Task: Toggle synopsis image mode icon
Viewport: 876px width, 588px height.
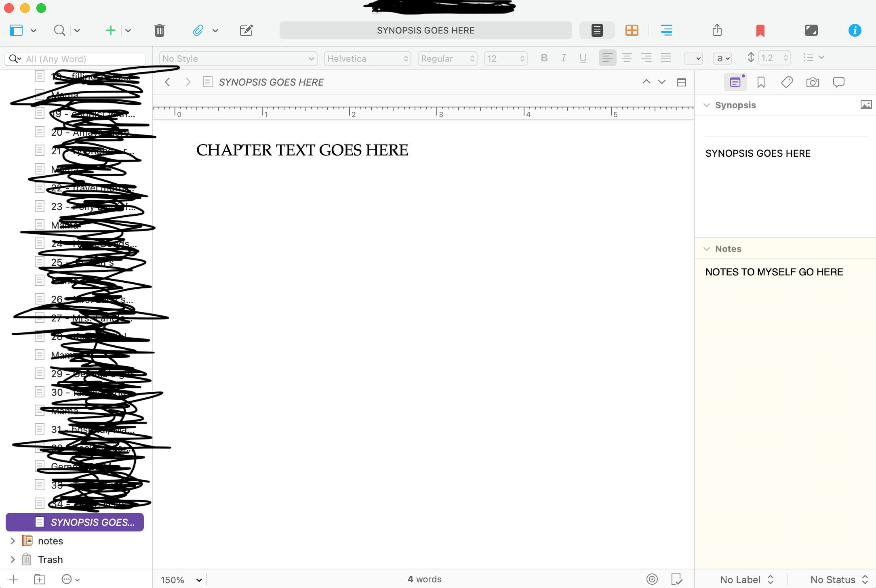Action: (865, 105)
